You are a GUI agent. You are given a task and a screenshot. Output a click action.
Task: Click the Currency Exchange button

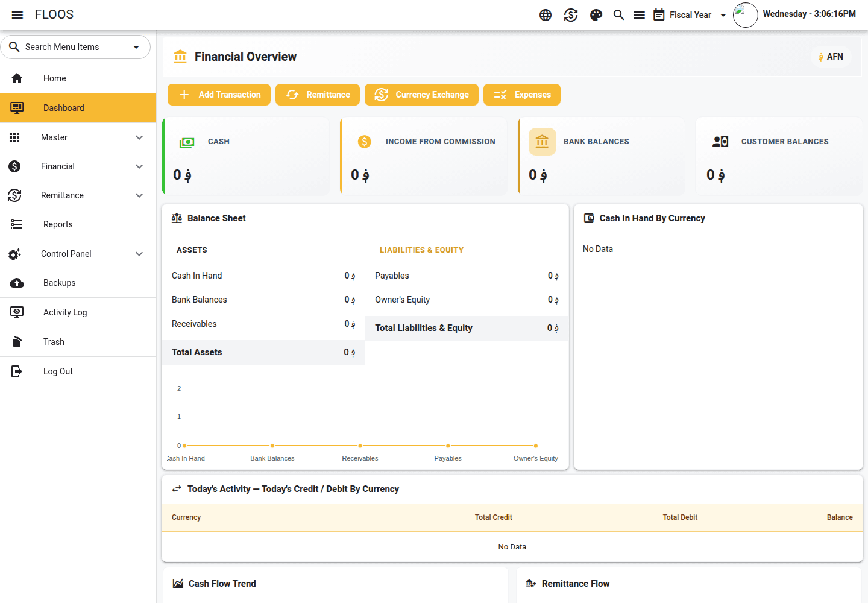pos(421,95)
